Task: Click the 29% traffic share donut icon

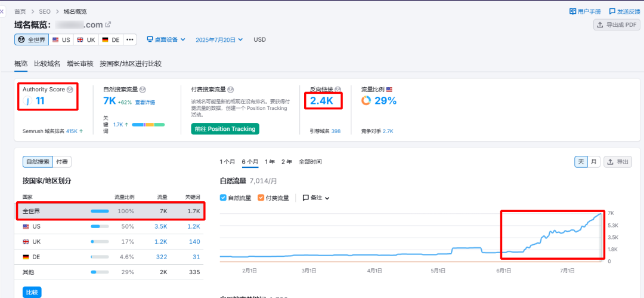Action: tap(366, 100)
